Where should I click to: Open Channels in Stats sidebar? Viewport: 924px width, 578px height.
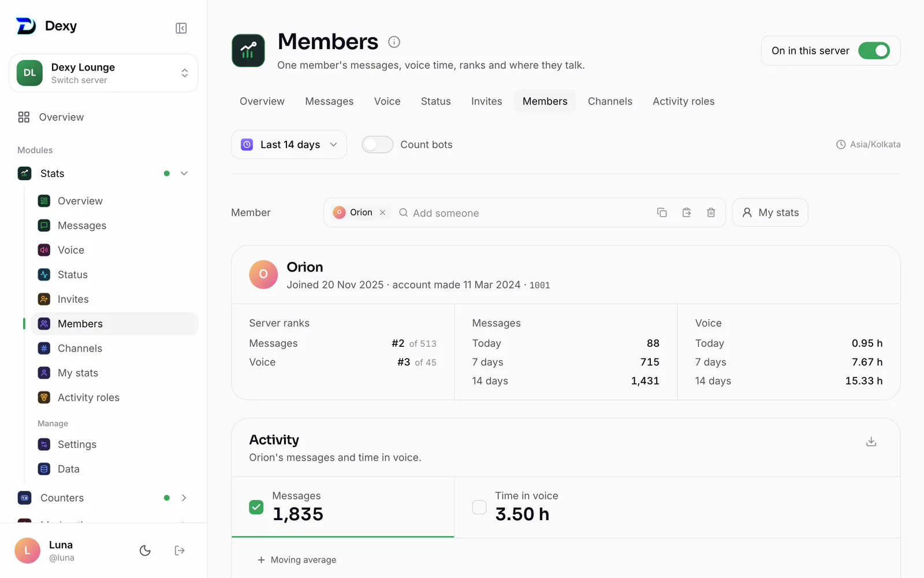pos(114,349)
